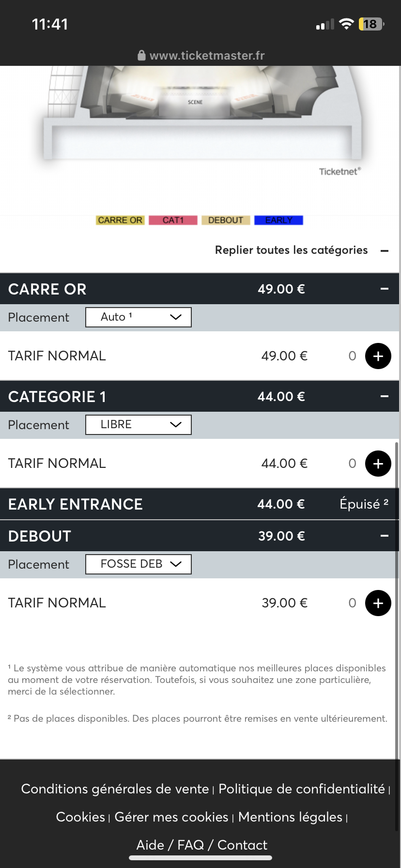Add one CARRE OR tarif normal ticket

click(x=378, y=356)
